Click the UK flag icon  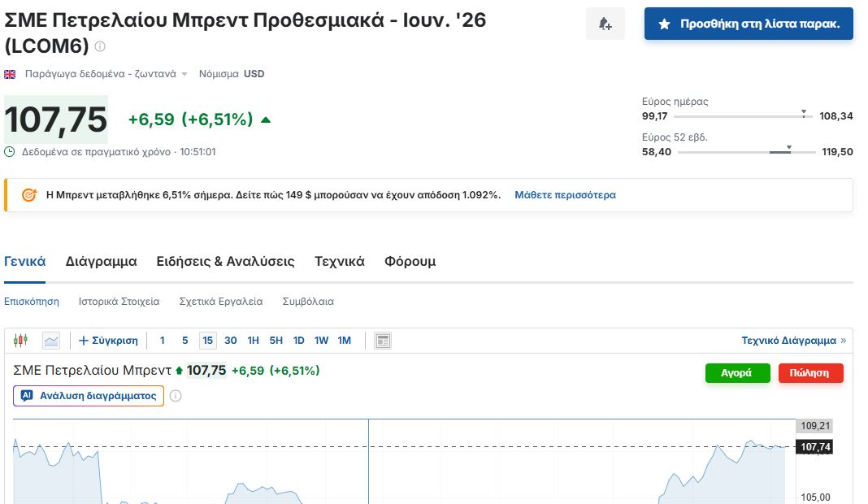[x=11, y=74]
